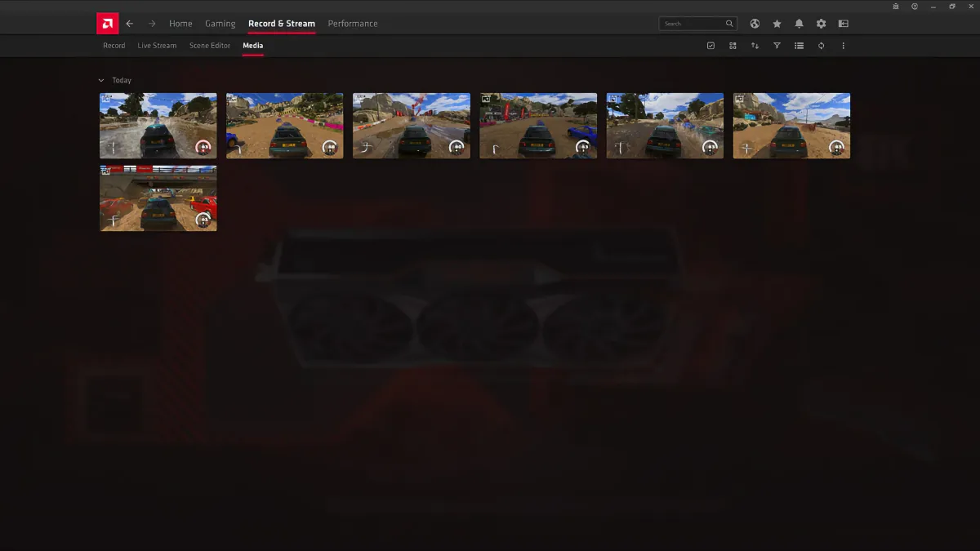
Task: Open the three-dot more options menu
Action: [x=843, y=46]
